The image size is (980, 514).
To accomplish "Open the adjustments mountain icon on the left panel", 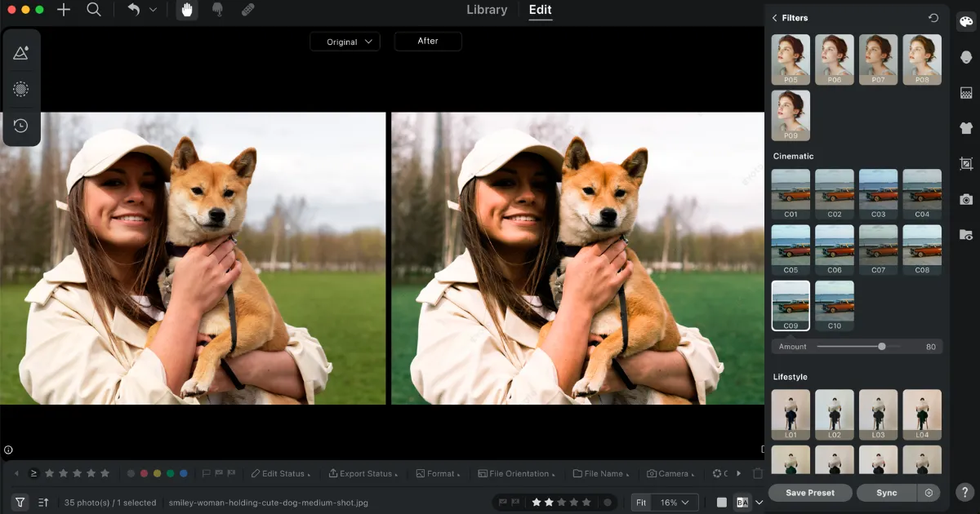I will (21, 53).
